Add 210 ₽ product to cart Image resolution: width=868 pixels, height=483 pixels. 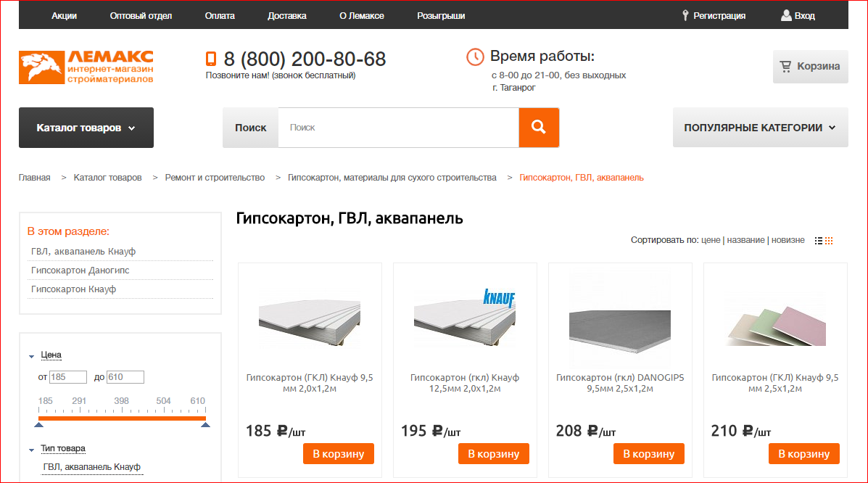tap(803, 454)
